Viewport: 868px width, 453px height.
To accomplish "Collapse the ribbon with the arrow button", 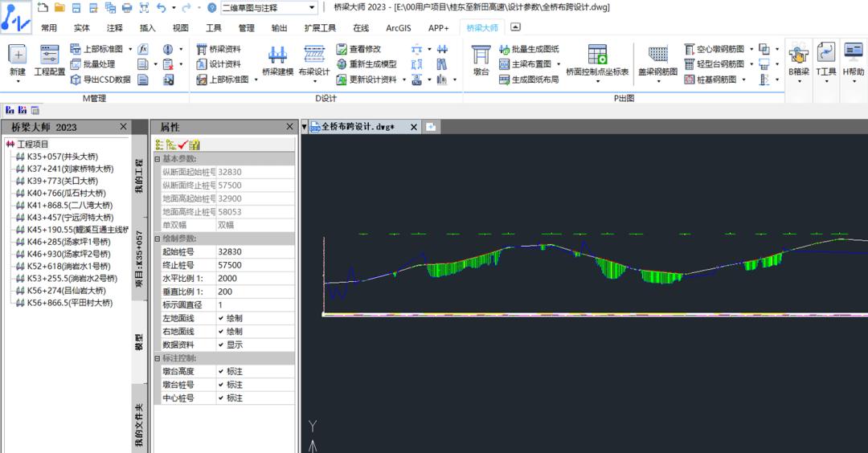I will [x=515, y=27].
